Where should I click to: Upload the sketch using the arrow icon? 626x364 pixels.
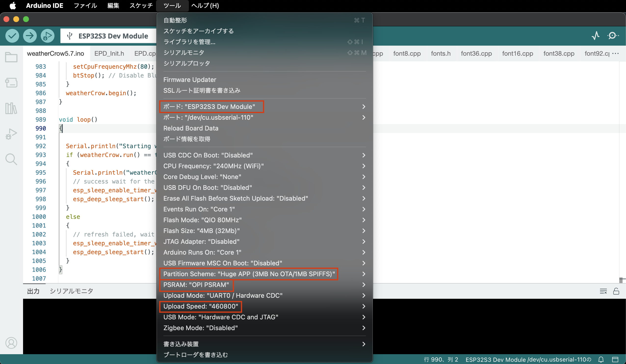tap(30, 36)
